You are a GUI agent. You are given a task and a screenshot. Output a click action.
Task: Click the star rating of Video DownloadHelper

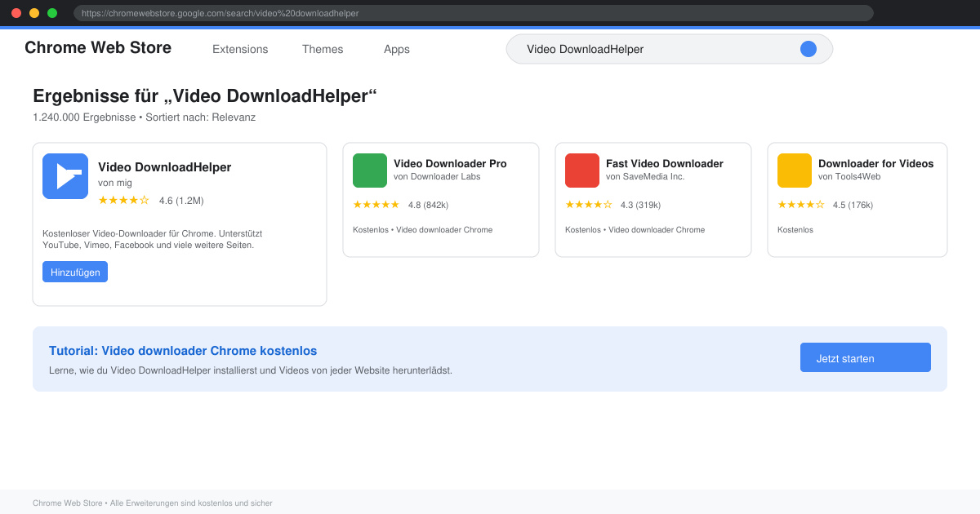(124, 200)
